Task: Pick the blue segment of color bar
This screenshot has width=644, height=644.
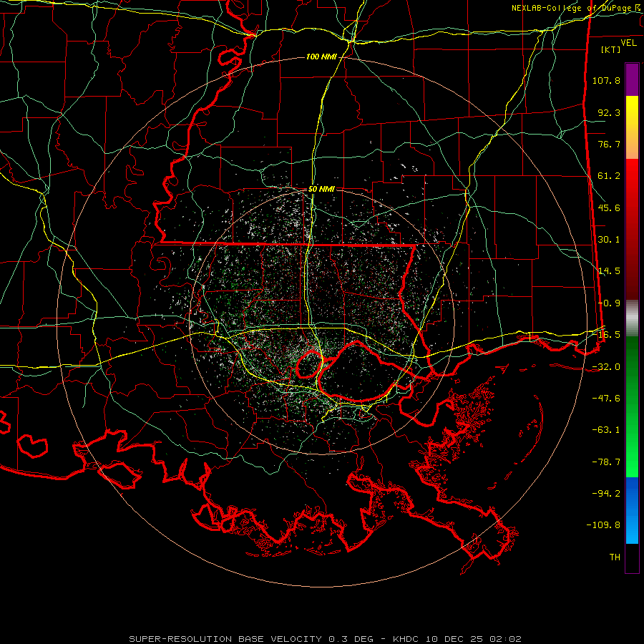Action: coord(632,510)
